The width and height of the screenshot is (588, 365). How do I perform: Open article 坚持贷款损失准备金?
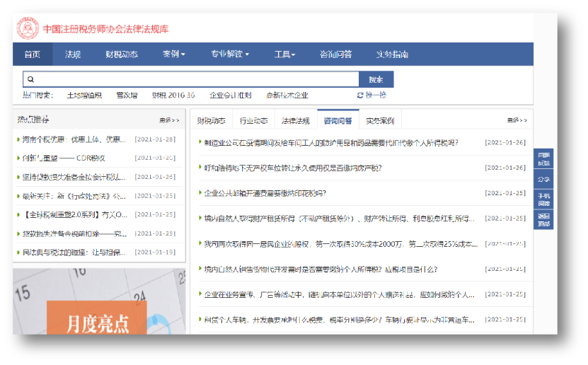click(74, 177)
